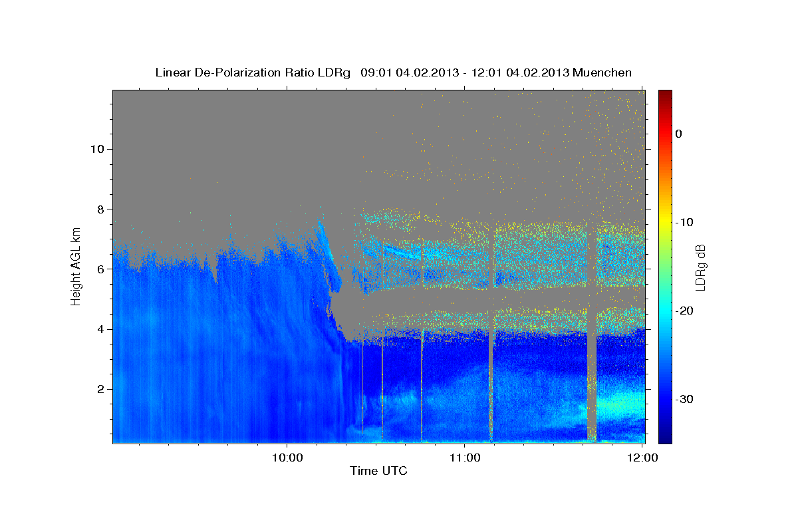
Task: Click the plot title 'Linear De-Polarization Ratio LDRg'
Action: pos(252,72)
